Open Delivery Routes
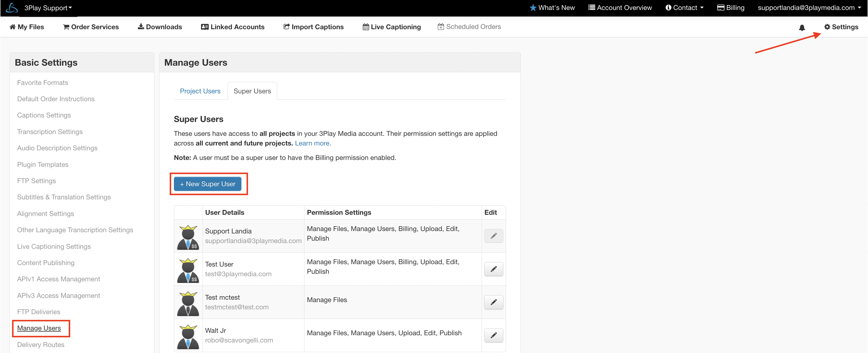Image resolution: width=868 pixels, height=353 pixels. (x=41, y=345)
